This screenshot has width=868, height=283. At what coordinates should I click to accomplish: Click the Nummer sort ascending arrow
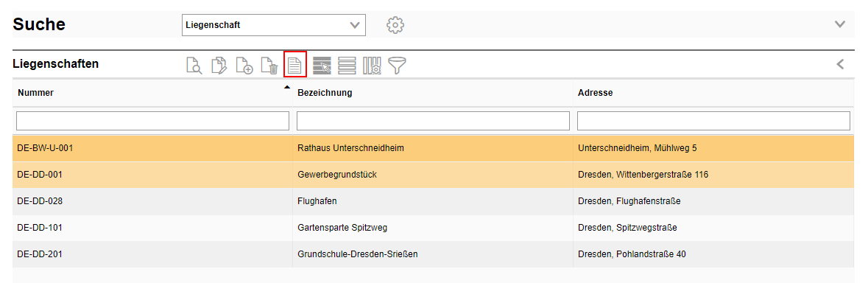pyautogui.click(x=286, y=87)
